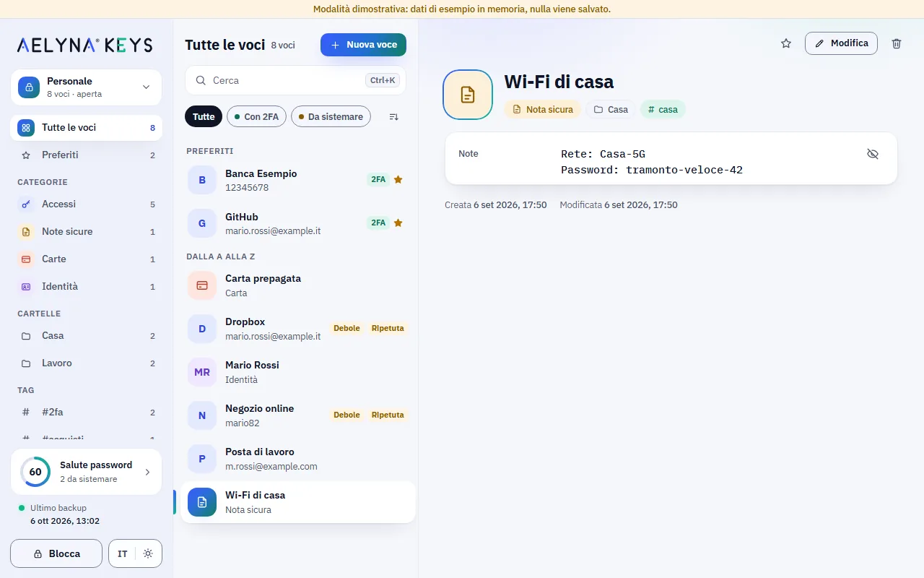The image size is (924, 578).
Task: Click the Banca Esempio B avatar
Action: coord(202,180)
